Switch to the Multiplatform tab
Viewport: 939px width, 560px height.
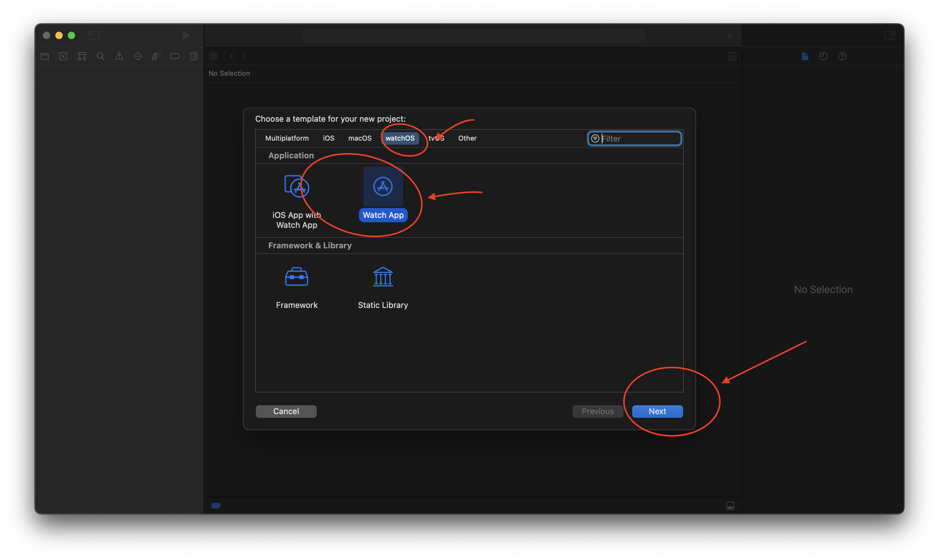click(287, 138)
